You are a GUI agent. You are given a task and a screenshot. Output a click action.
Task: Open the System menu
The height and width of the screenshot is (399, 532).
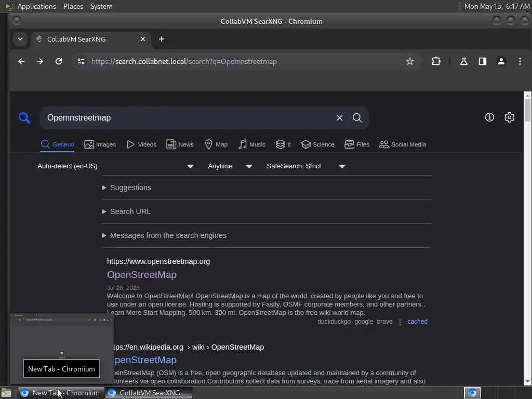101,6
